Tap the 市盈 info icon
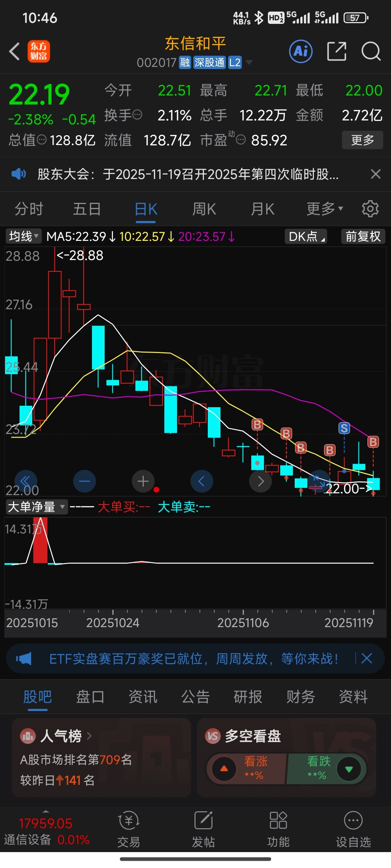391x868 pixels. click(x=241, y=139)
